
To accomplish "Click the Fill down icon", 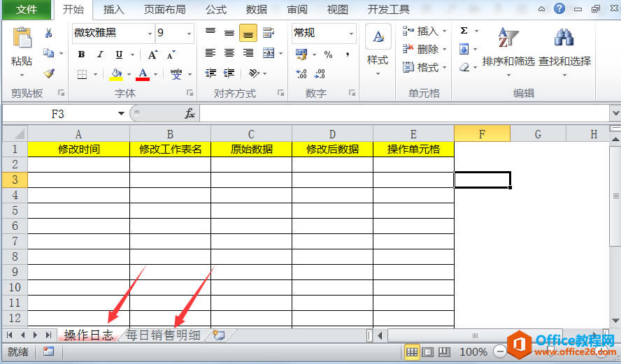I will point(464,49).
